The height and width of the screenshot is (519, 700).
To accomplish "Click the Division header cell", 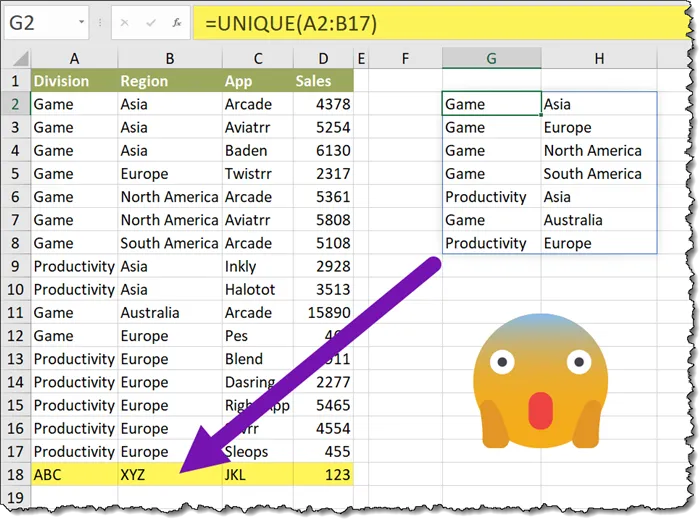I will click(x=73, y=81).
